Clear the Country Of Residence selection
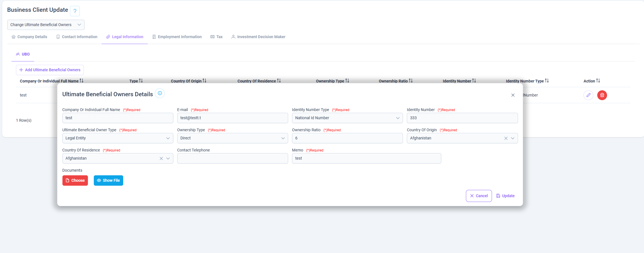 (x=161, y=158)
